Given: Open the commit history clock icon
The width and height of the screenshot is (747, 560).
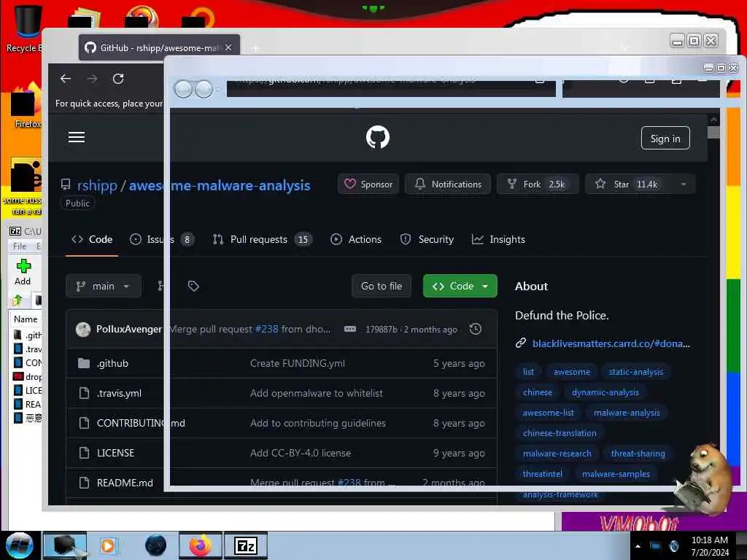Looking at the screenshot, I should point(475,329).
